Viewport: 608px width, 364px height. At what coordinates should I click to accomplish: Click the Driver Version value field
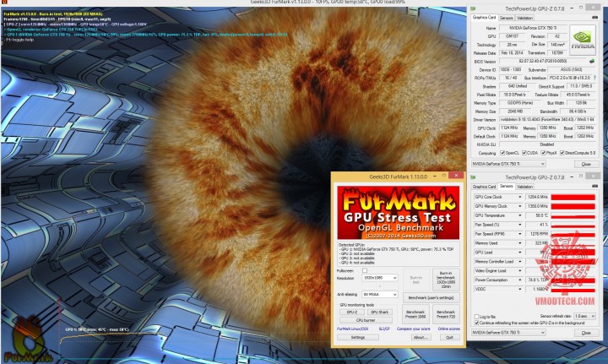(x=547, y=120)
